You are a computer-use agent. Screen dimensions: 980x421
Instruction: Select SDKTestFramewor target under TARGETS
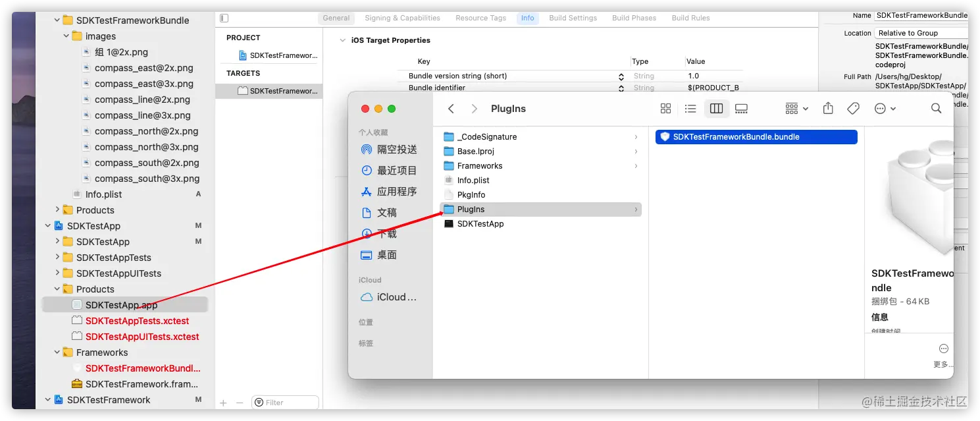pos(269,91)
